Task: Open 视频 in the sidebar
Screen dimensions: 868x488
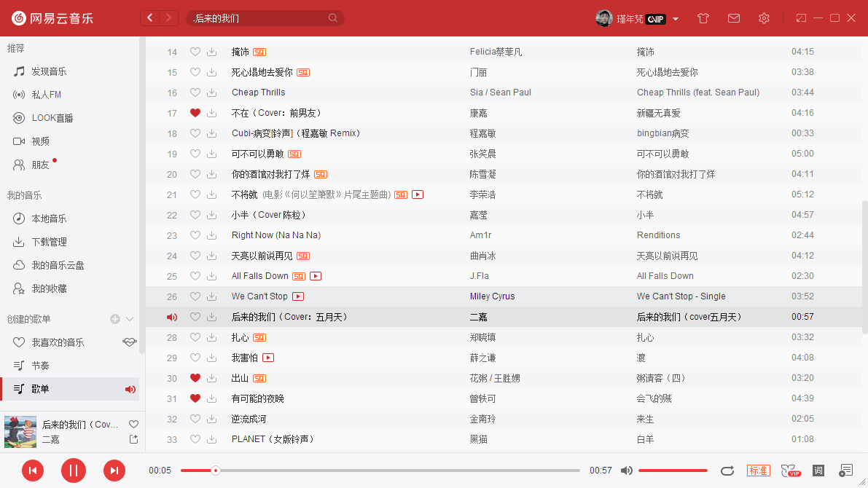Action: point(40,141)
